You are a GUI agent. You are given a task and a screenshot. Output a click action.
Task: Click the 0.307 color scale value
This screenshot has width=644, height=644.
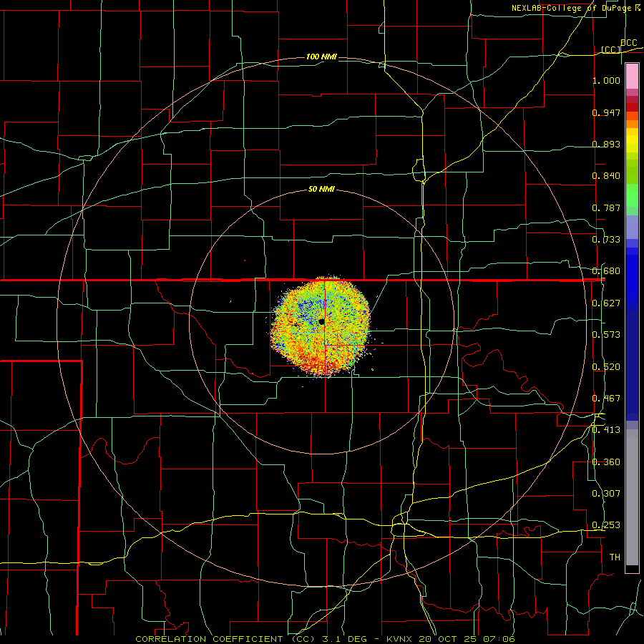(606, 494)
